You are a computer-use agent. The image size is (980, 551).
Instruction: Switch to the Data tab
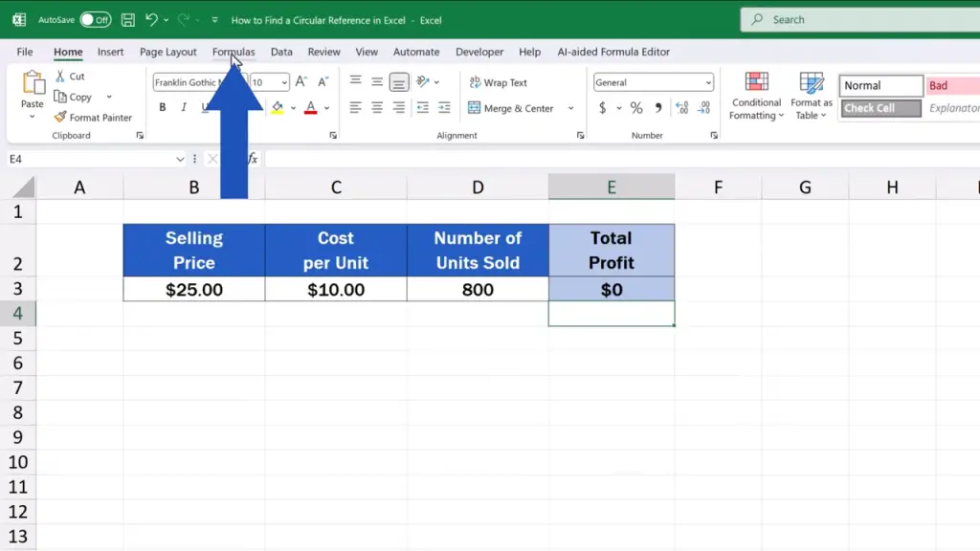point(281,52)
